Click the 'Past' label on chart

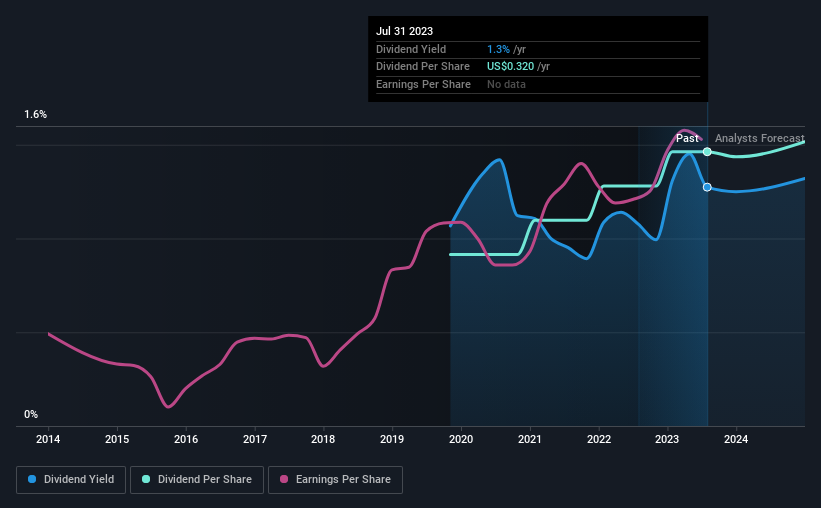687,138
